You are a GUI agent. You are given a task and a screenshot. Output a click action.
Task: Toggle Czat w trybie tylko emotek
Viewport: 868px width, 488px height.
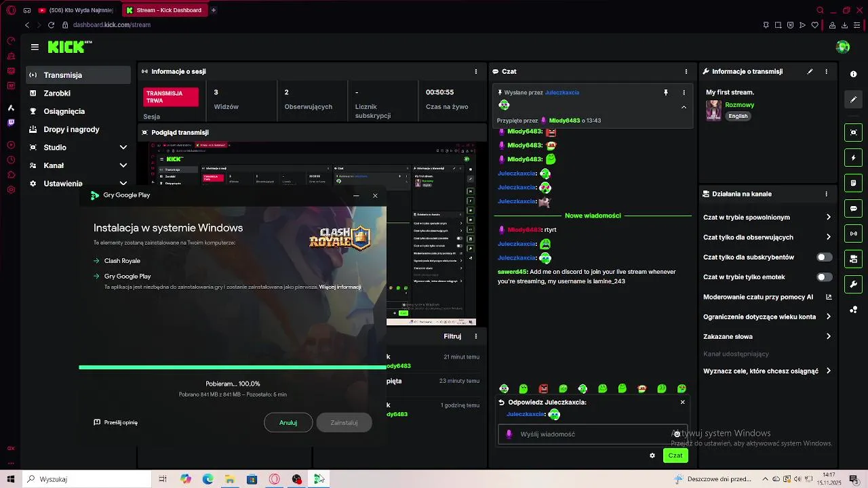coord(824,277)
